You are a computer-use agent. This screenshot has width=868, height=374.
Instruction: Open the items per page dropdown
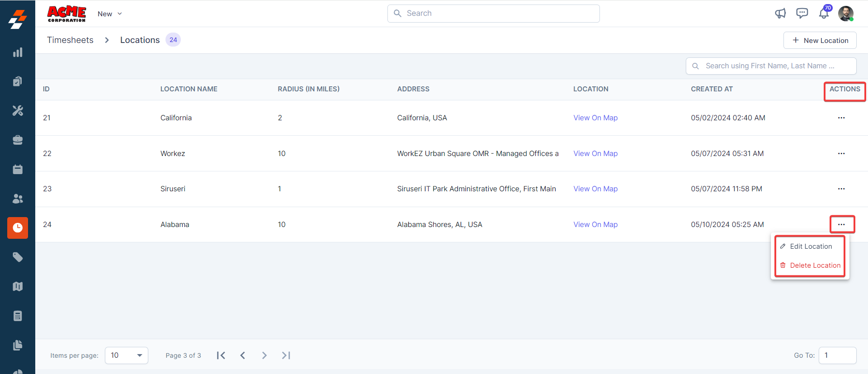[x=127, y=355]
